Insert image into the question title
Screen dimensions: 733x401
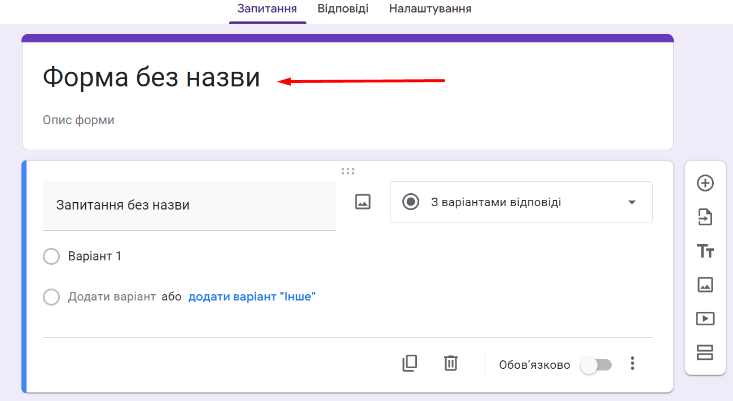click(x=363, y=202)
